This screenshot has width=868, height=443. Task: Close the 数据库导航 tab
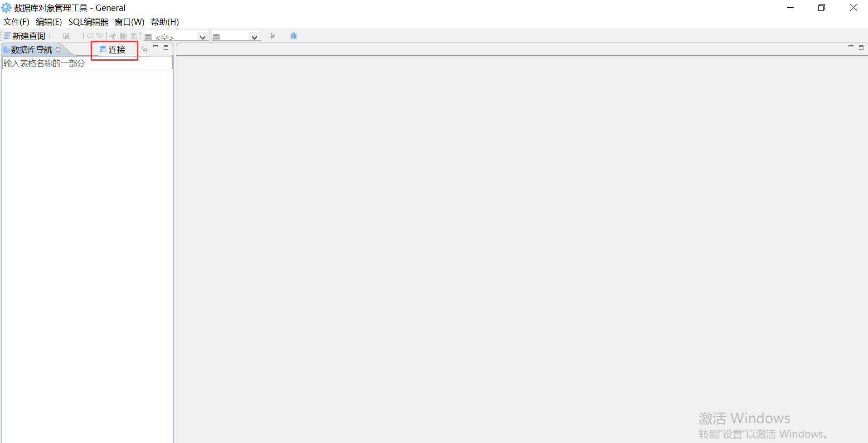(x=58, y=49)
